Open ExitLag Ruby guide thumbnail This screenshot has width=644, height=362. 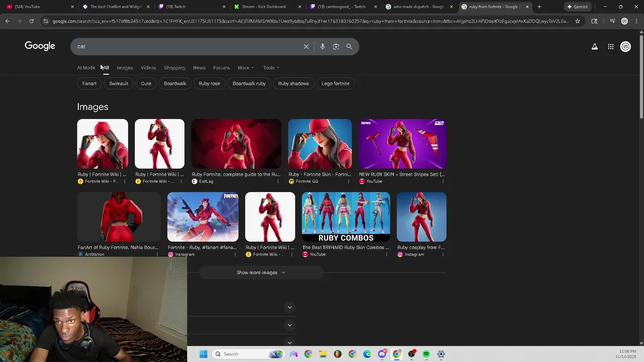tap(236, 144)
